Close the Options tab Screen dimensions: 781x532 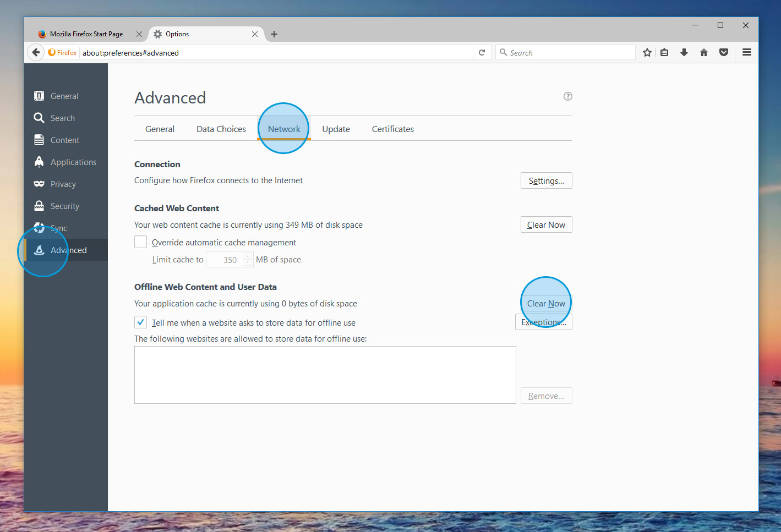coord(255,34)
